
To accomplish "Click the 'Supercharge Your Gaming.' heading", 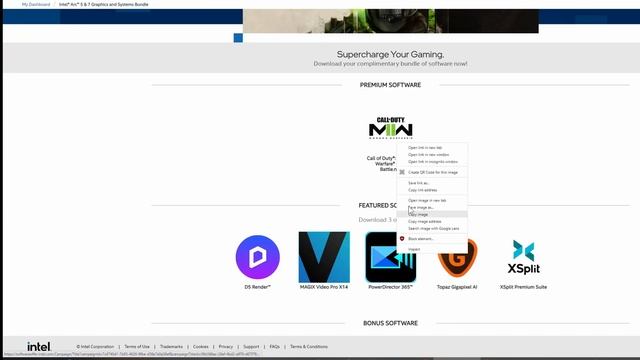I will click(x=391, y=54).
